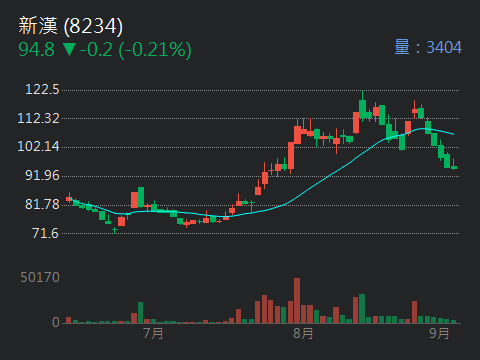Click the 50170 volume axis label

tap(40, 277)
